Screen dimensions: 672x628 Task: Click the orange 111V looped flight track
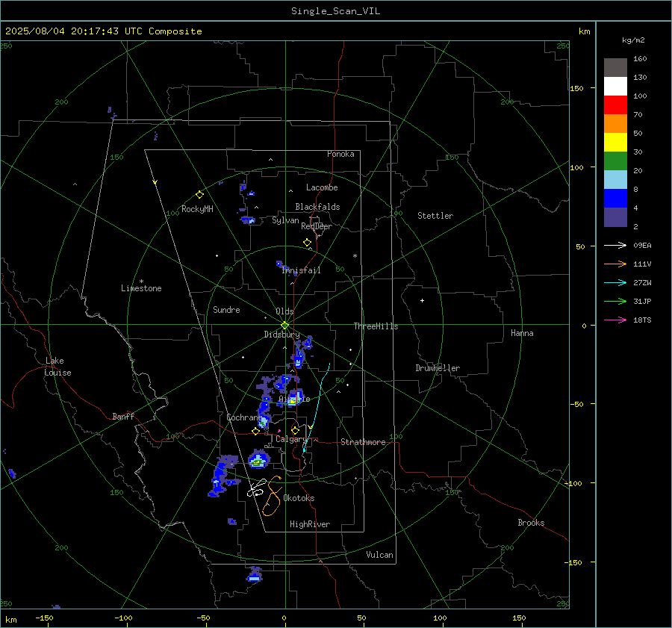pos(273,496)
